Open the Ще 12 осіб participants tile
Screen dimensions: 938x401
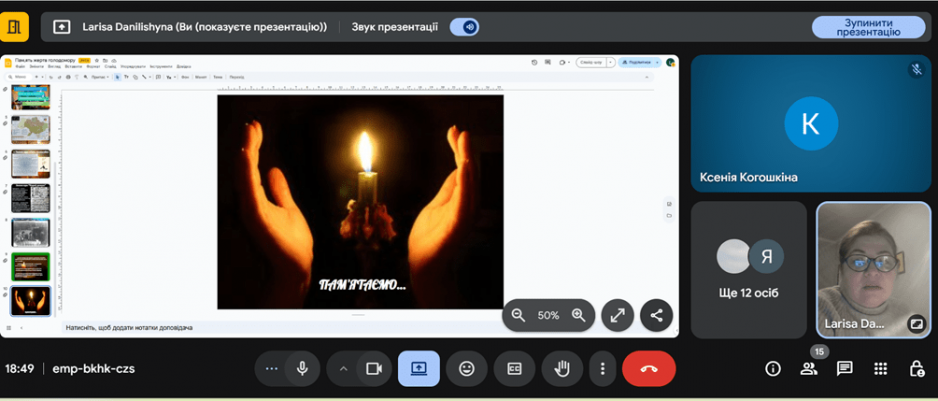pyautogui.click(x=749, y=270)
